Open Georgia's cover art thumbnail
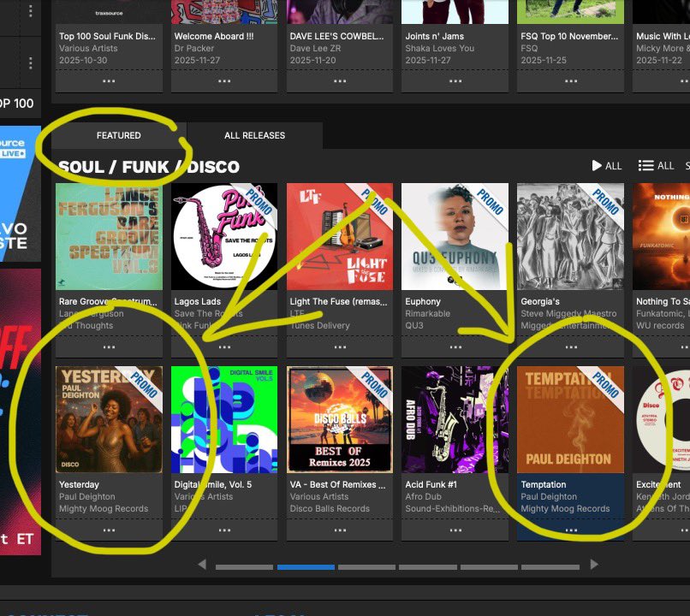Viewport: 690px width, 616px height. pyautogui.click(x=570, y=236)
